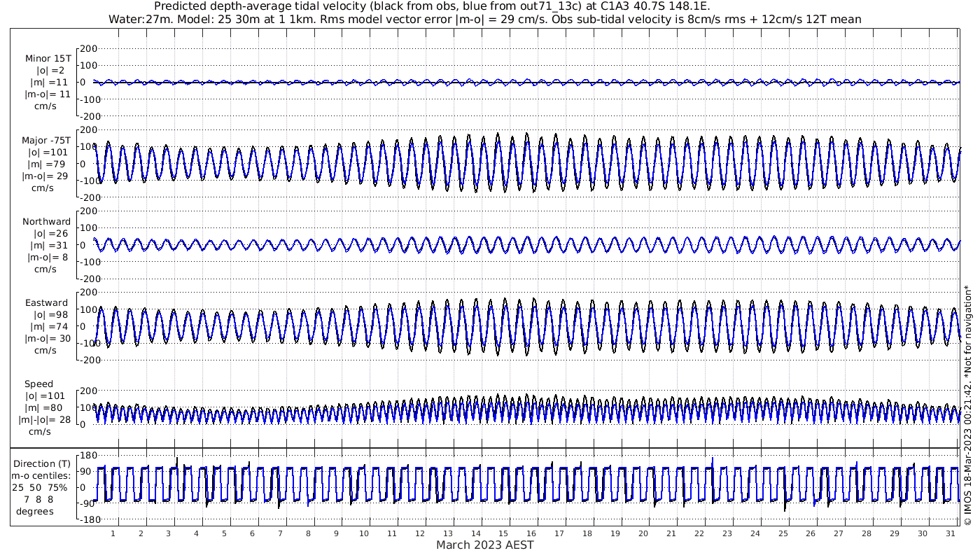Click the '|m-o|= 29' value
The image size is (980, 560).
pyautogui.click(x=46, y=176)
